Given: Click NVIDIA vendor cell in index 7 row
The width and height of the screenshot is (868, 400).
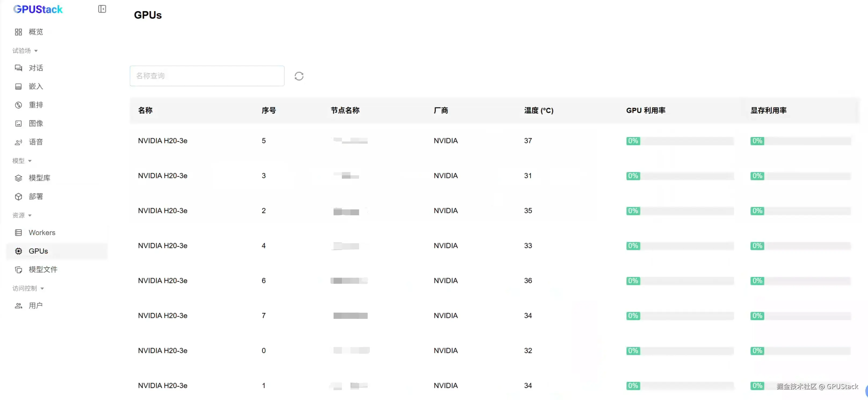Looking at the screenshot, I should coord(446,316).
